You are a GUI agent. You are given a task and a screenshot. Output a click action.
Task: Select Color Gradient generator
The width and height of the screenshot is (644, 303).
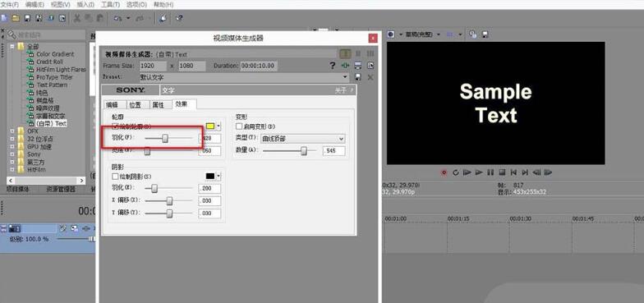(55, 54)
